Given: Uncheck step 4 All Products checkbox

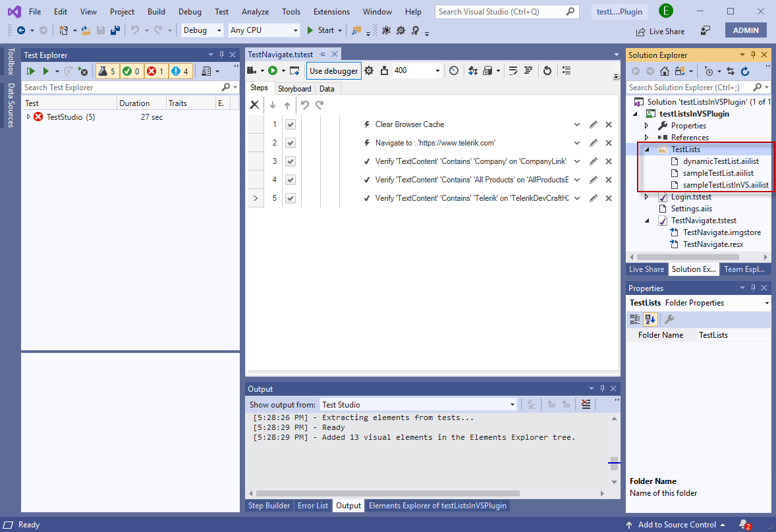Looking at the screenshot, I should tap(291, 180).
